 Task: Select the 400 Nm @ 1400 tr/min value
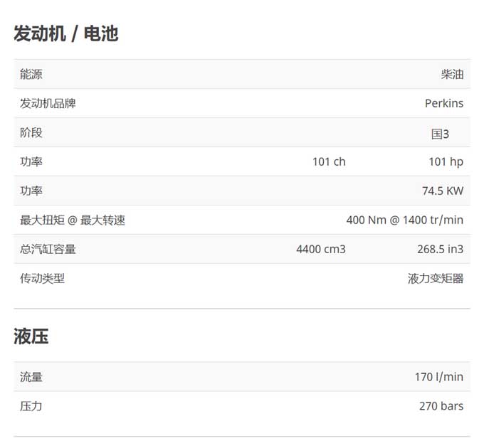(x=404, y=220)
